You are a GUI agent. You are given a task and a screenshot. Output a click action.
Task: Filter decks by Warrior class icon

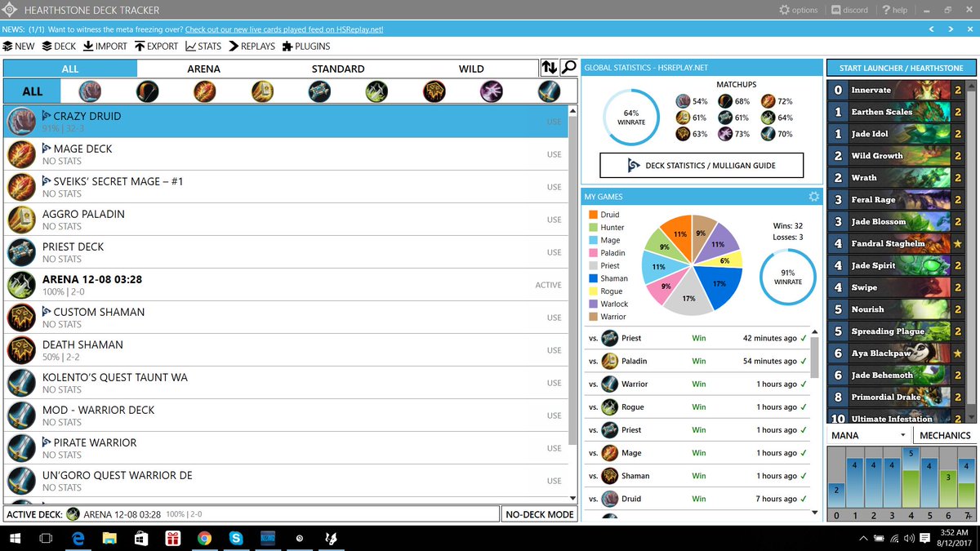tap(549, 91)
